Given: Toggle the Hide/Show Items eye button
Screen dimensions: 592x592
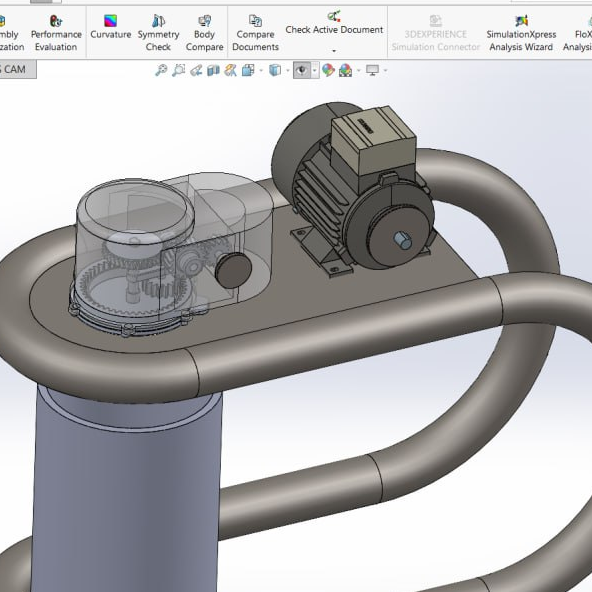Looking at the screenshot, I should (302, 70).
